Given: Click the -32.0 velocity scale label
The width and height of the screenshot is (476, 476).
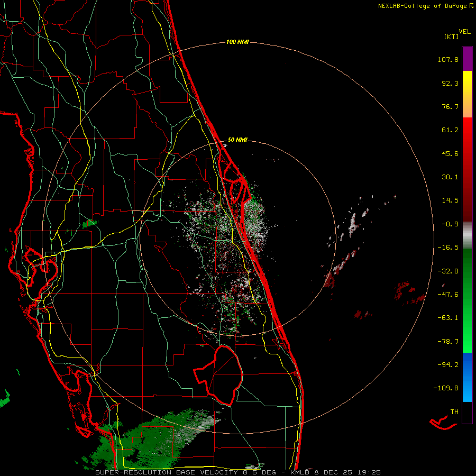Looking at the screenshot, I should click(x=448, y=271).
